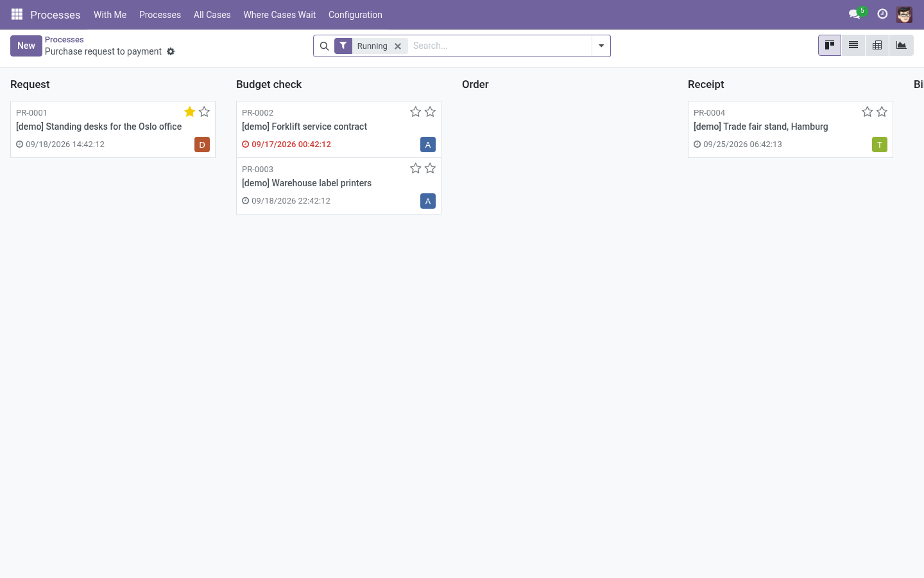
Task: Switch to kanban view icon
Action: (x=830, y=46)
